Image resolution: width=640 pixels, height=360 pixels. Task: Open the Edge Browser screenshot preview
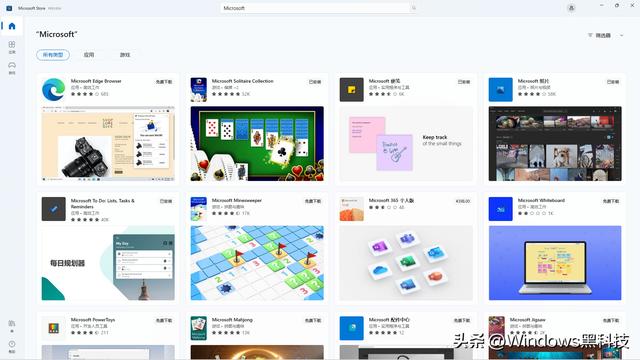[x=108, y=144]
